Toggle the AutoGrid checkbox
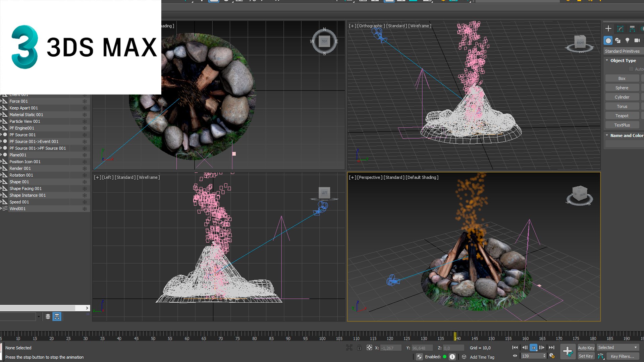The height and width of the screenshot is (362, 644). 631,69
